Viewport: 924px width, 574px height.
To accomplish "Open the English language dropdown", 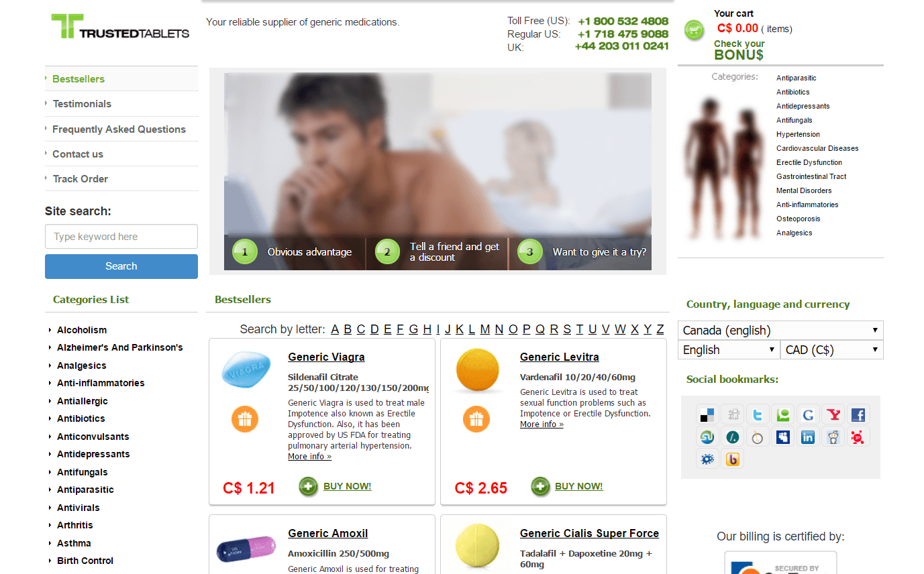I will pos(729,349).
